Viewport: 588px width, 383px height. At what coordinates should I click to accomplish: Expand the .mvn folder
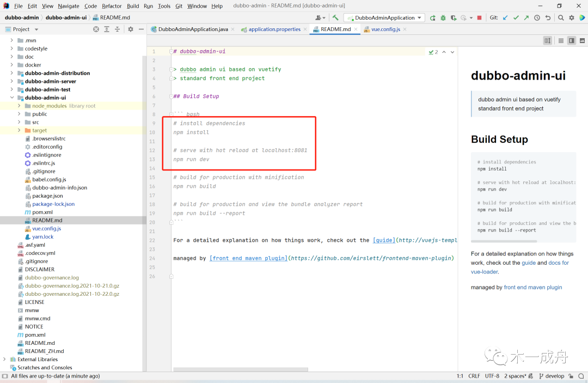point(11,40)
